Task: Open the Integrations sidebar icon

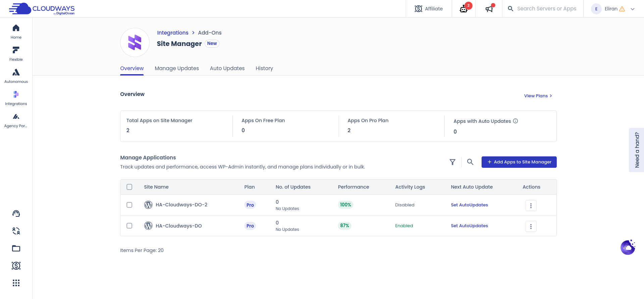Action: click(16, 95)
